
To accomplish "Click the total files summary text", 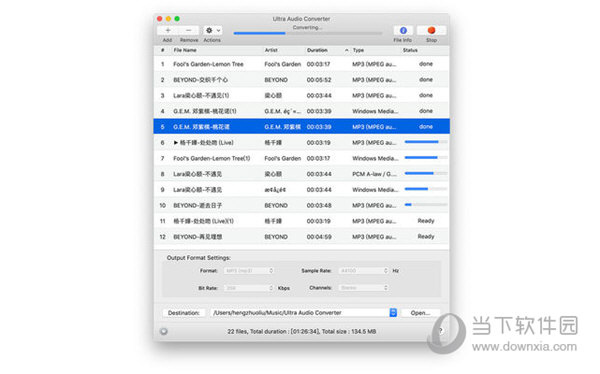I will coord(302,332).
